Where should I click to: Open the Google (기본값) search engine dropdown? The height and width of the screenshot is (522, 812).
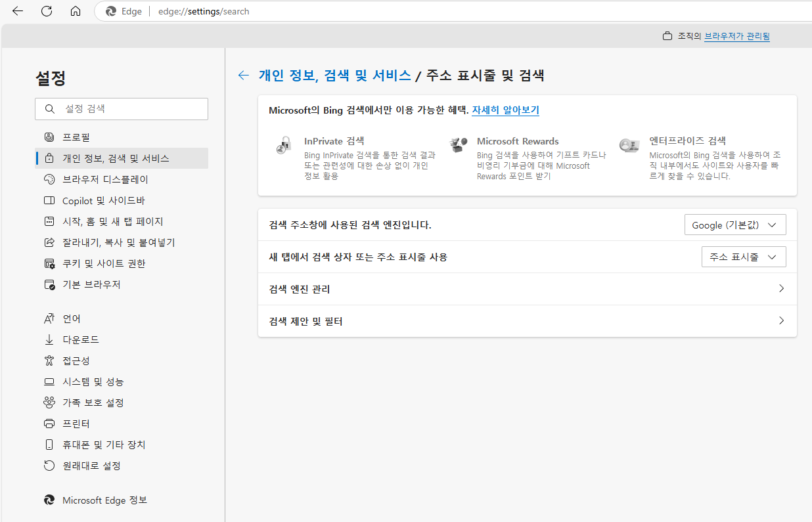tap(735, 225)
